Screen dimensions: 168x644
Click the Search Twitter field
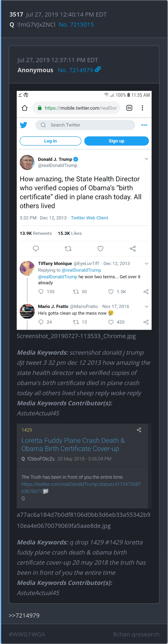(x=85, y=125)
